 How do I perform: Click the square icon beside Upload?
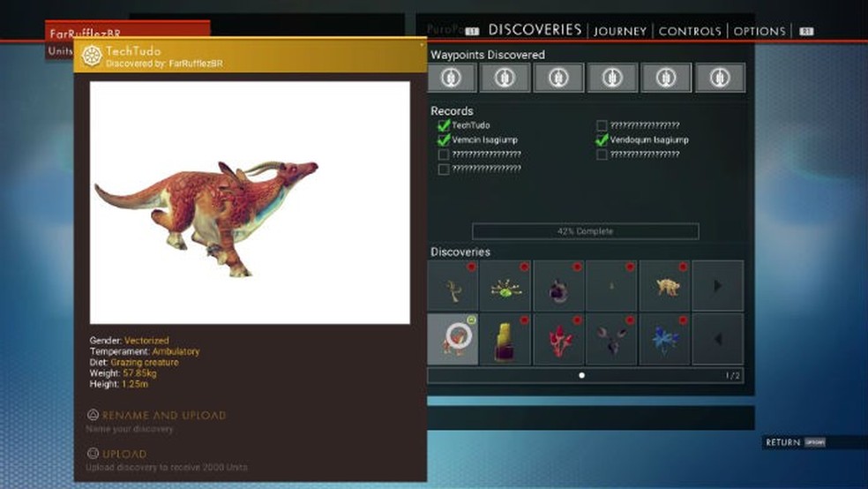point(93,454)
